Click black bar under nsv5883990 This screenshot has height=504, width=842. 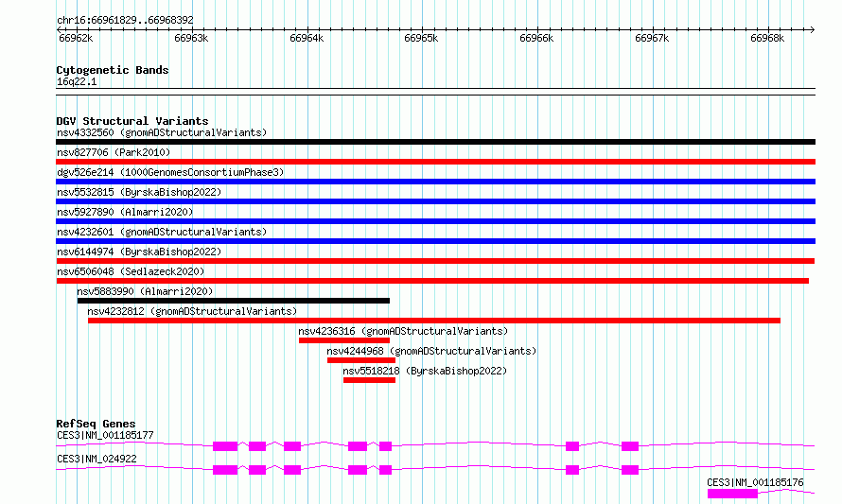(x=234, y=301)
